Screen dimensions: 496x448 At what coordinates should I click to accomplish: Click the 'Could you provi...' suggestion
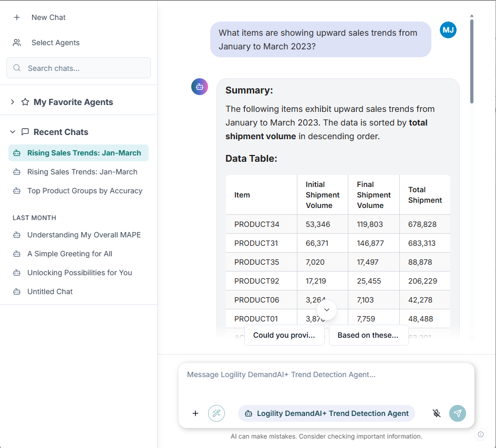coord(284,335)
